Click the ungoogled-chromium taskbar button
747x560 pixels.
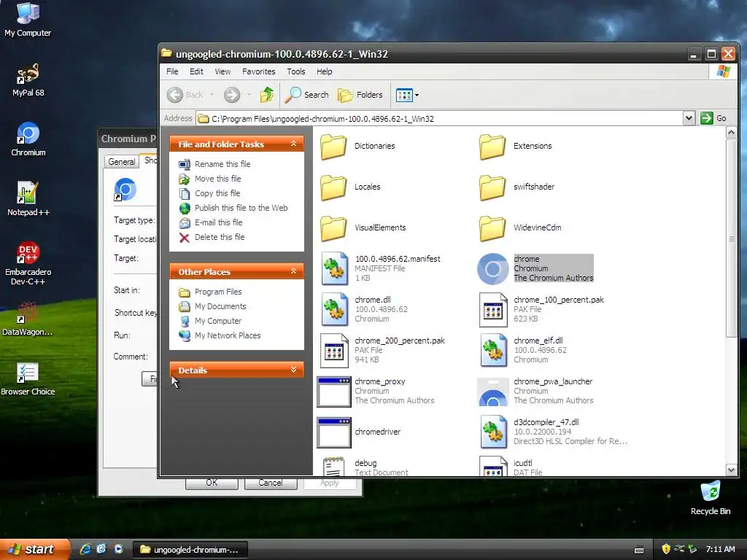190,550
